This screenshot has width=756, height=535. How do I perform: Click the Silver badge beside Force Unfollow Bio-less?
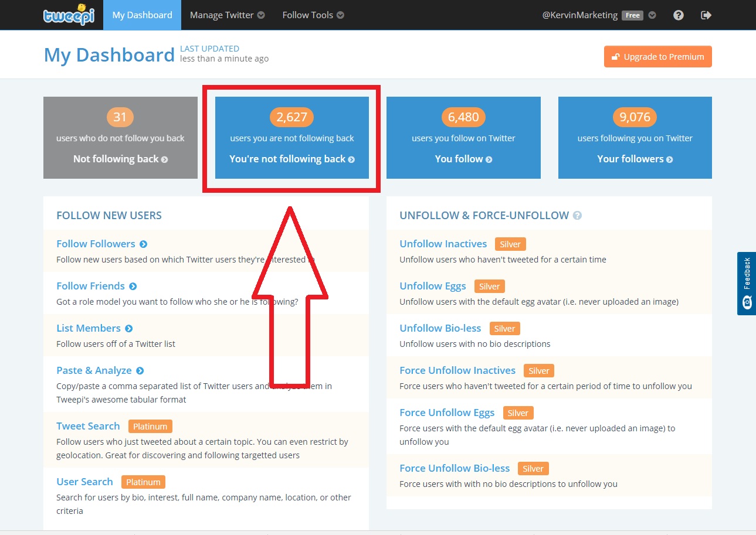pyautogui.click(x=533, y=469)
